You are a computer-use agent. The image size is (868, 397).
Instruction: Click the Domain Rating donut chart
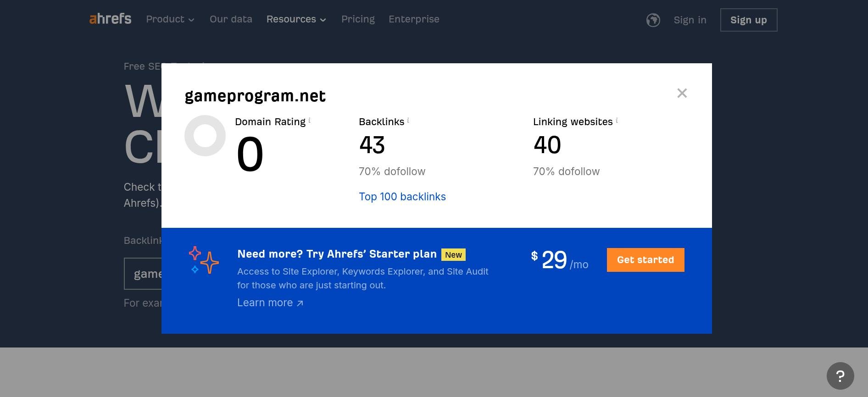(x=205, y=136)
